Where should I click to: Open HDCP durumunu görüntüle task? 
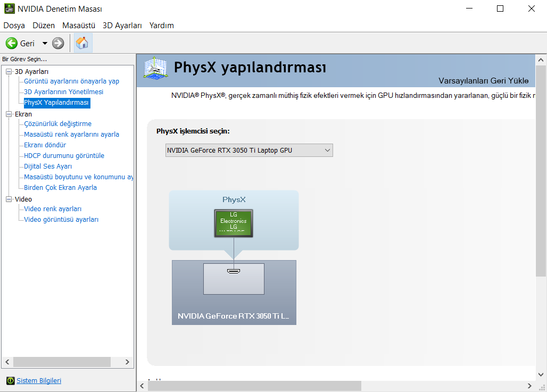pyautogui.click(x=64, y=155)
